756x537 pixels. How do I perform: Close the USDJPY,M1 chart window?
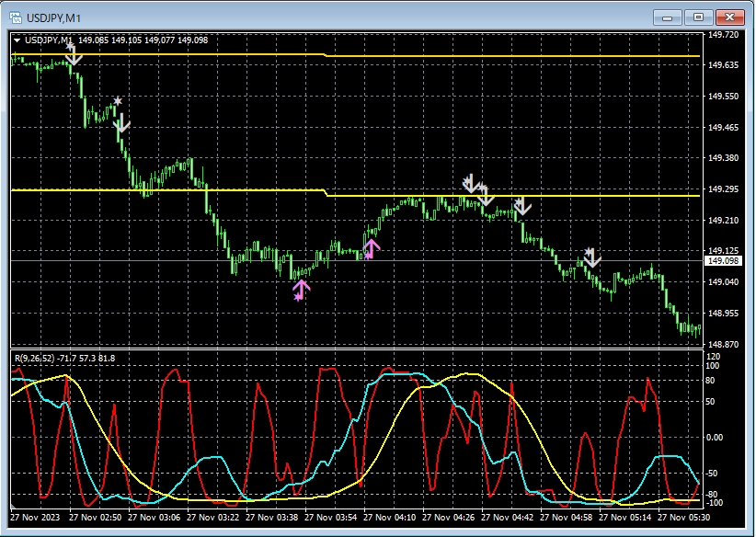(x=731, y=17)
